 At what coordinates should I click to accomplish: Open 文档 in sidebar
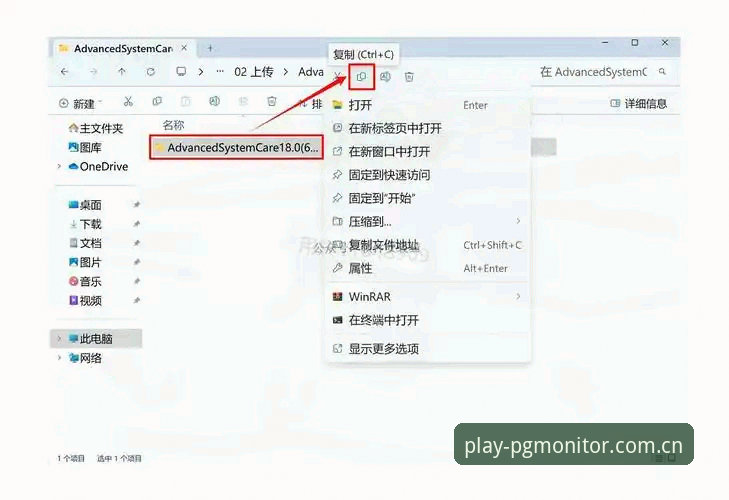coord(85,243)
